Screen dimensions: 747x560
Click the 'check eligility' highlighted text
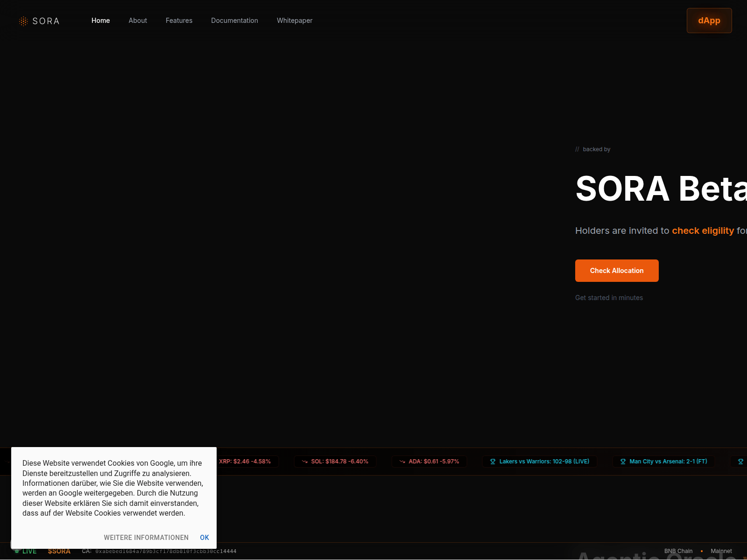(x=703, y=231)
